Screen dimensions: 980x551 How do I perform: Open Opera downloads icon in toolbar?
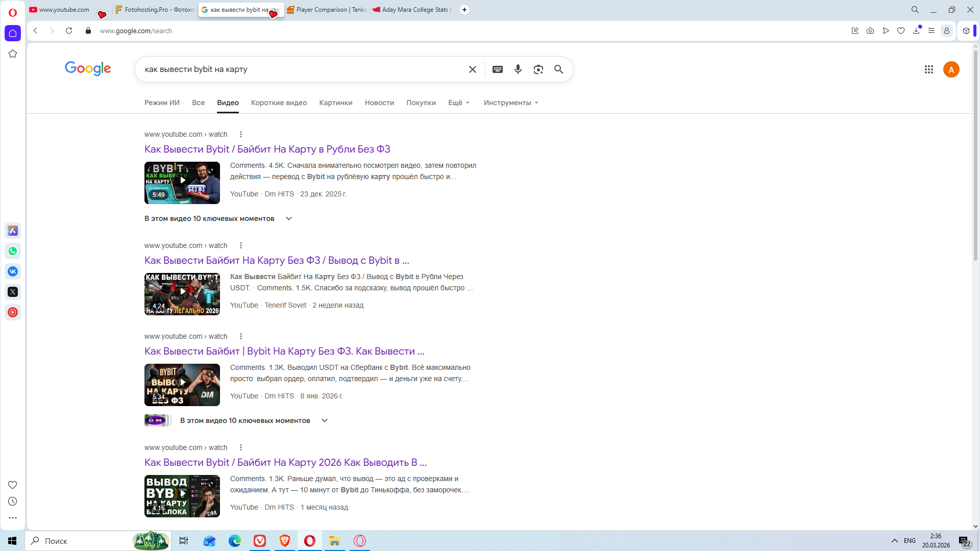tap(916, 31)
